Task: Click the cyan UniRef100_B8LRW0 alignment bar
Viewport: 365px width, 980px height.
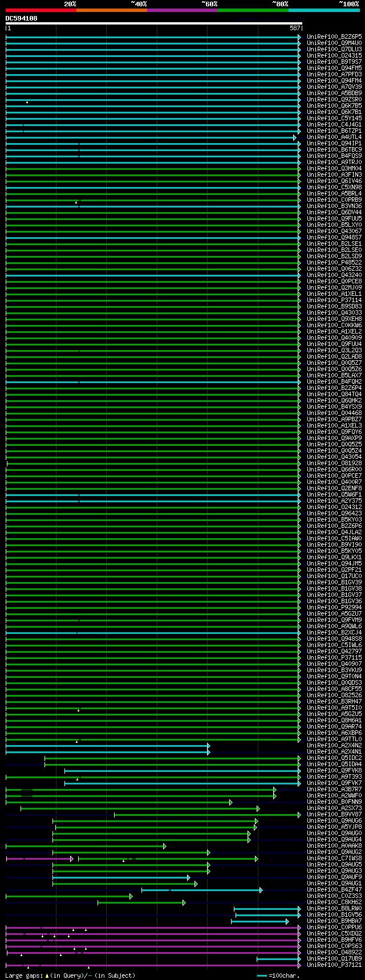Action: click(266, 909)
